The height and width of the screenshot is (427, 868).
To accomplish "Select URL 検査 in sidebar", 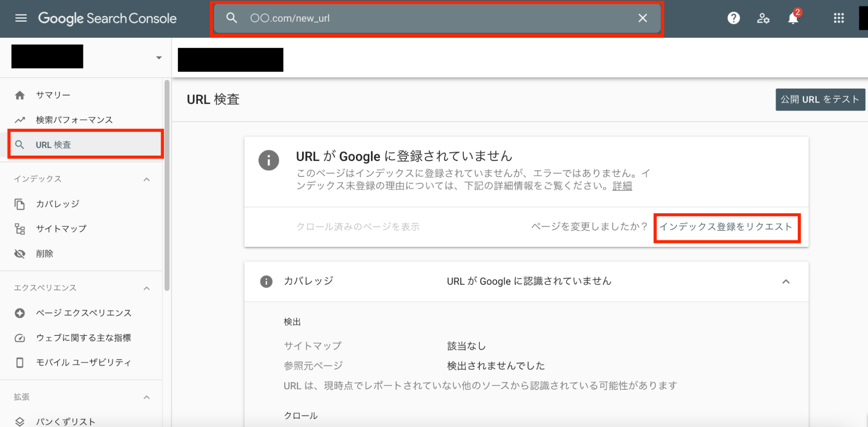I will click(53, 145).
